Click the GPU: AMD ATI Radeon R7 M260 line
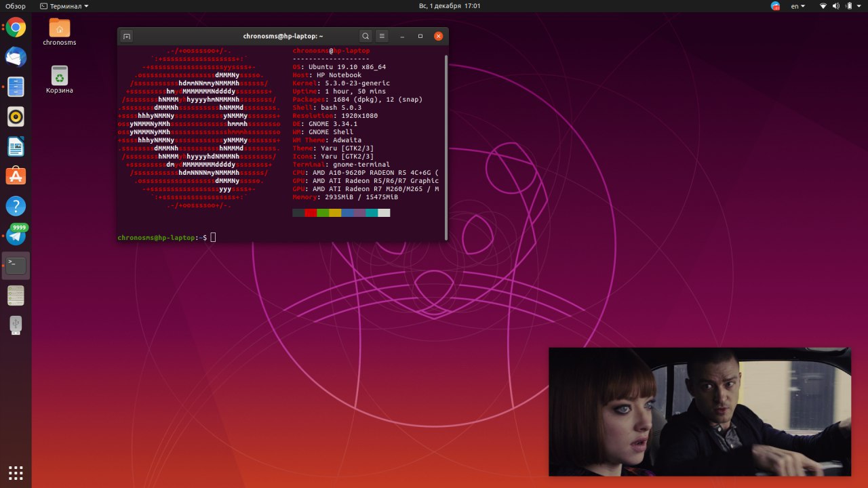The width and height of the screenshot is (868, 488). [366, 189]
